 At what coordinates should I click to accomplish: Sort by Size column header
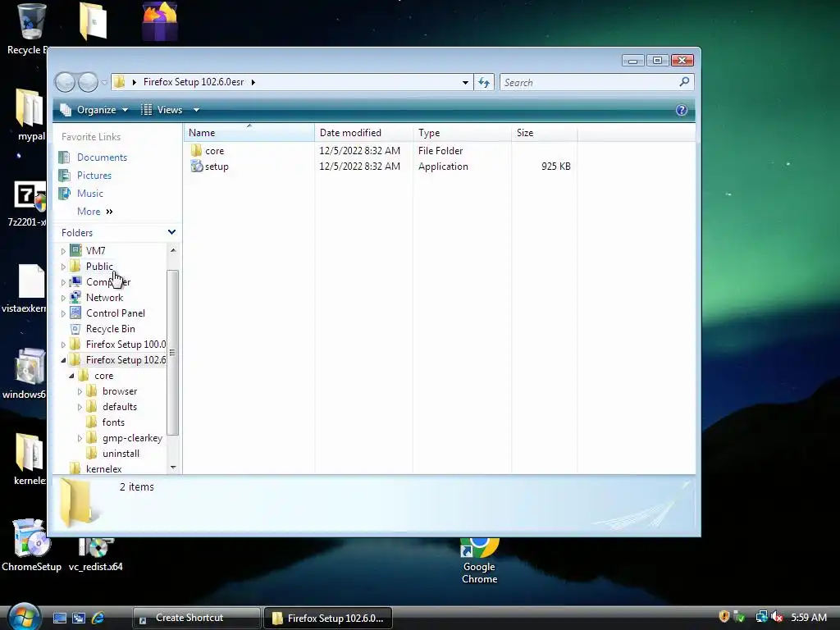tap(545, 133)
